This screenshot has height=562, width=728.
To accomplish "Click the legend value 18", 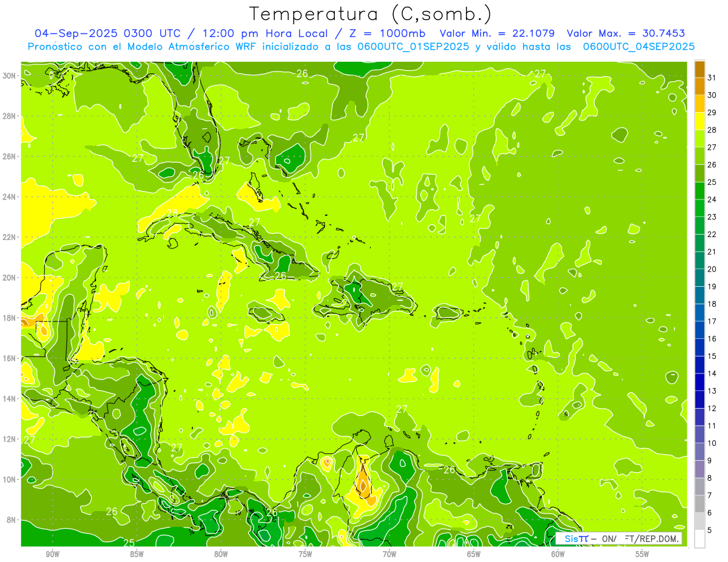I will (x=712, y=304).
